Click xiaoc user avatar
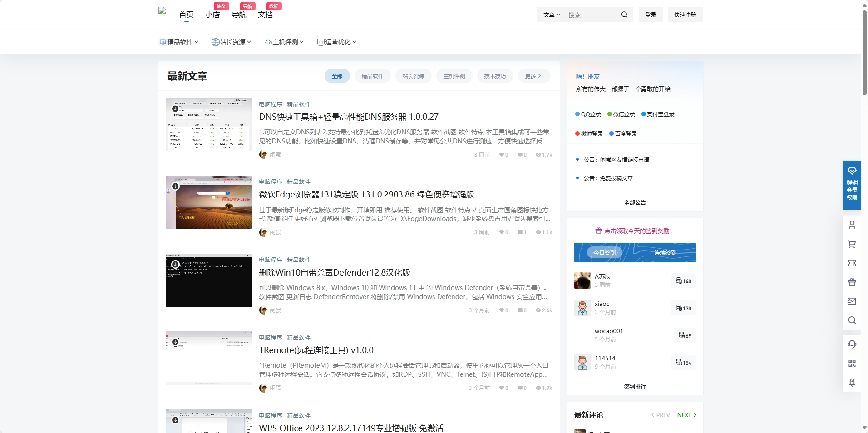Image resolution: width=868 pixels, height=433 pixels. click(582, 308)
